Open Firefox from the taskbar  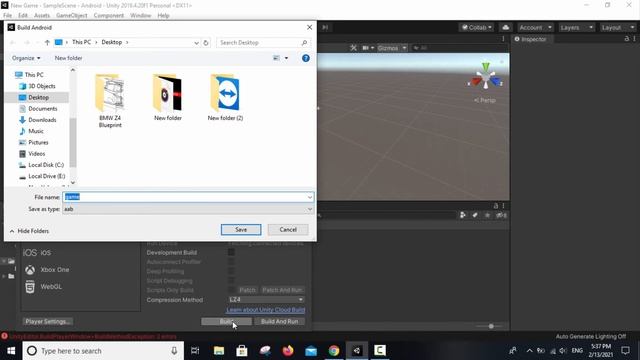point(288,351)
